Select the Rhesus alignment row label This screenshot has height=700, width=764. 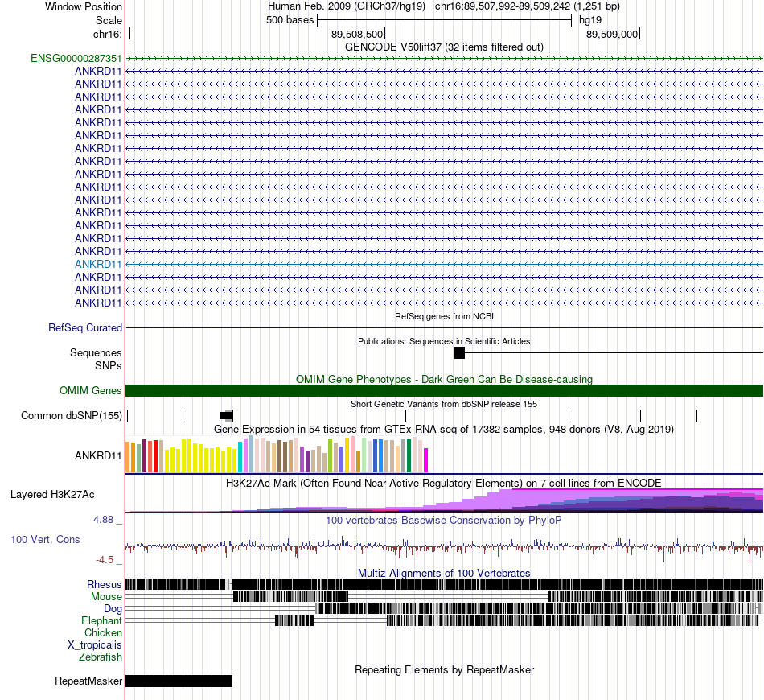pyautogui.click(x=105, y=584)
